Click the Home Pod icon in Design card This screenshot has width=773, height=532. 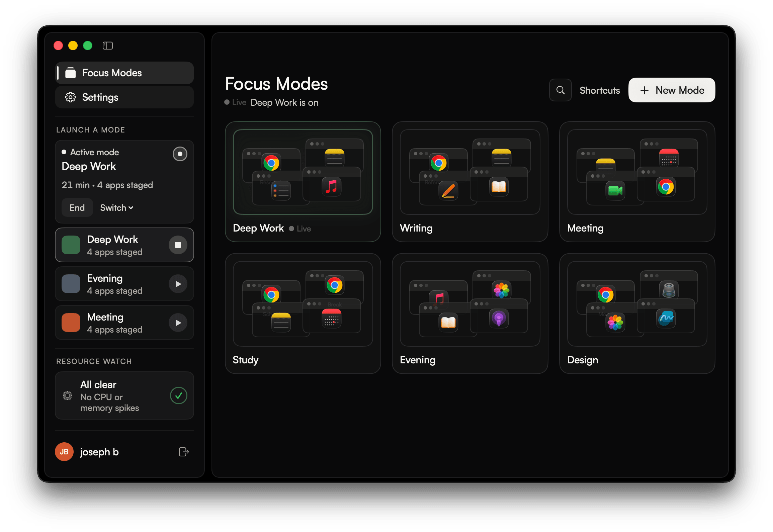coord(669,290)
